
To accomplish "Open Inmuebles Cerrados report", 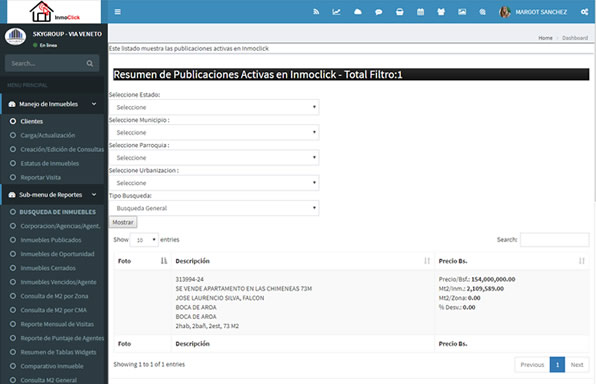I will (48, 268).
